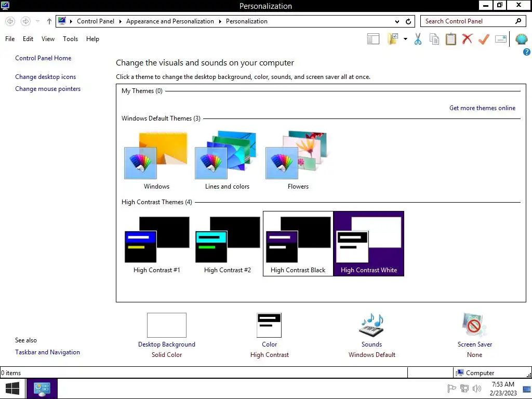The width and height of the screenshot is (532, 399).
Task: Open Help via the blue question mark
Action: 527,52
